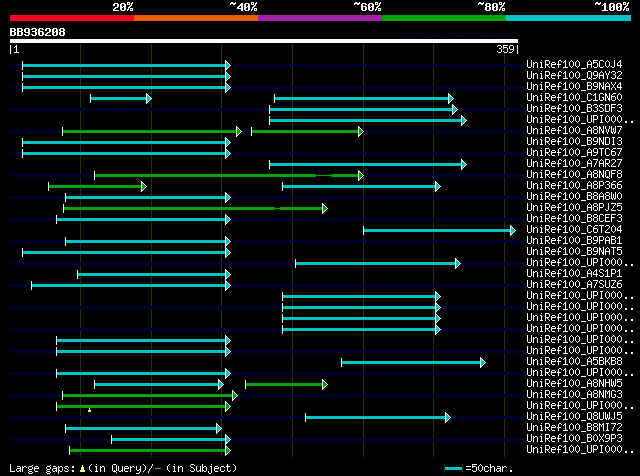Click the green alignment bar for UniRef100_A8NQF8
This screenshot has width=640, height=476.
point(229,176)
